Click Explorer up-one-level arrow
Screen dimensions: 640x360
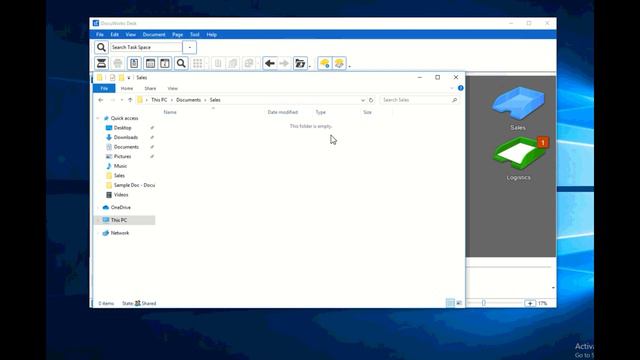130,100
